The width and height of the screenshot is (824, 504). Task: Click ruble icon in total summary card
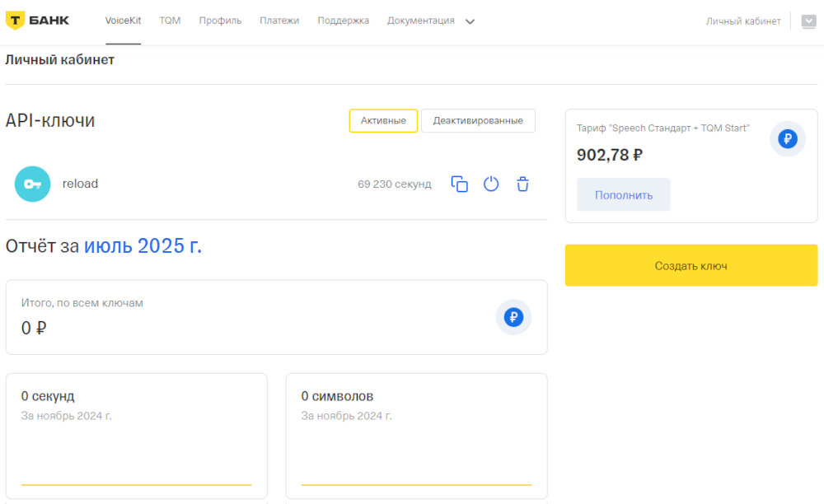click(x=513, y=317)
